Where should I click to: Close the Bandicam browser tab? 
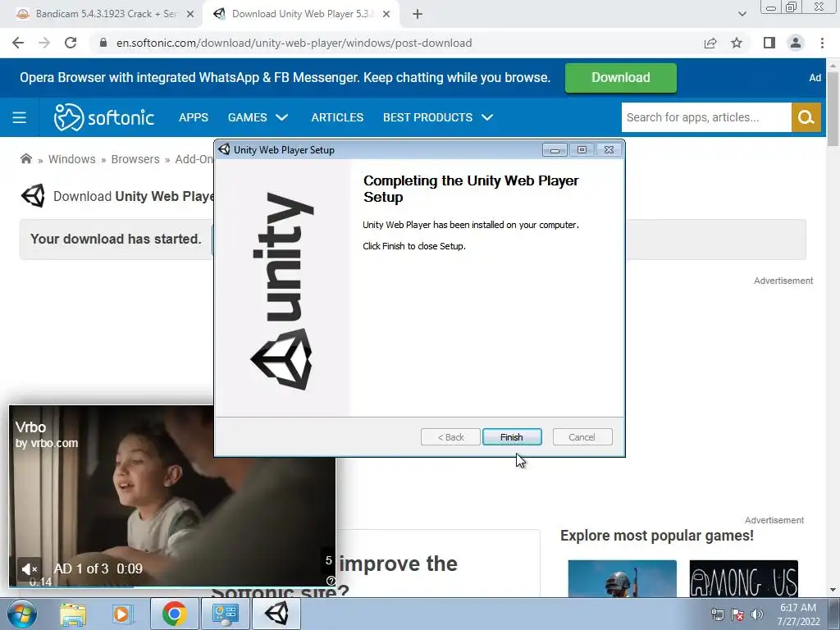pos(190,15)
